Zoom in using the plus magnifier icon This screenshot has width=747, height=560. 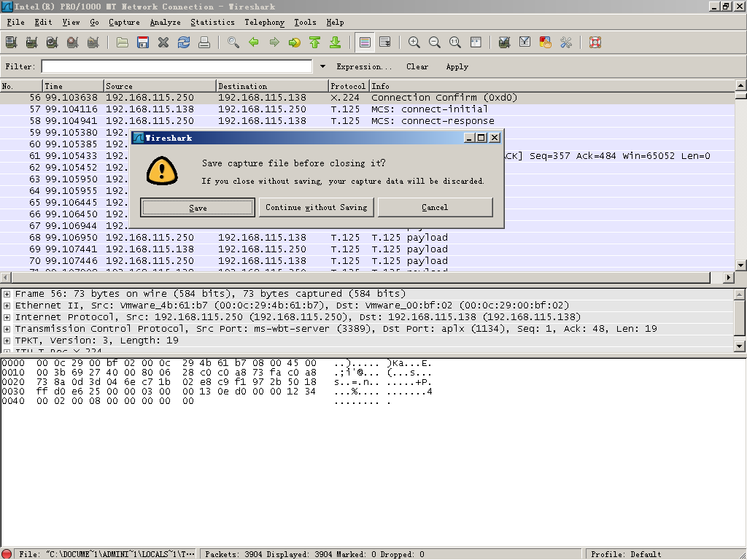[x=414, y=42]
